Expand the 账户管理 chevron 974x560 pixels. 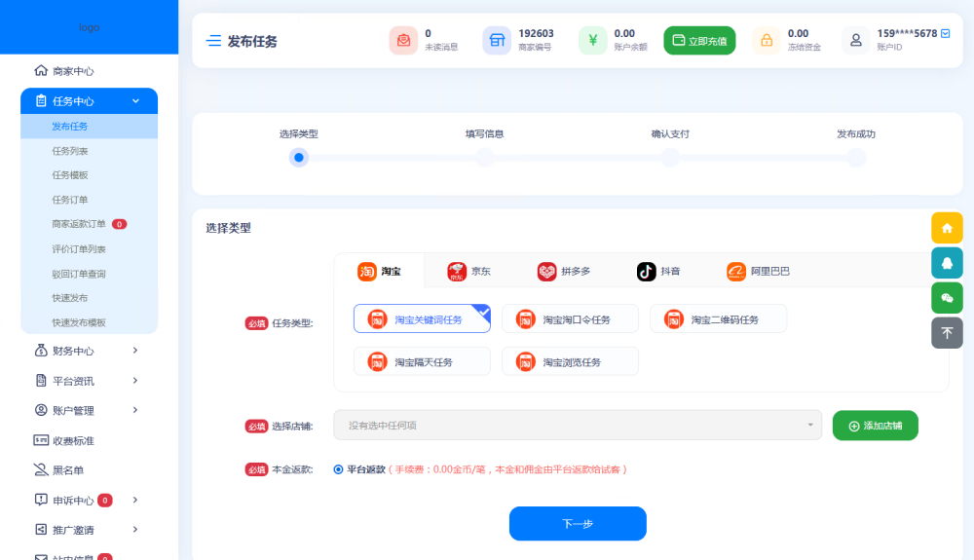tap(135, 410)
